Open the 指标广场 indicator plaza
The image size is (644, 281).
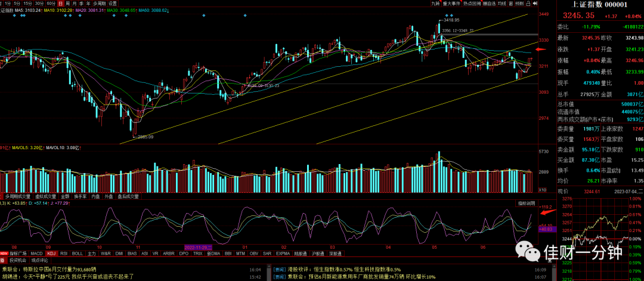tap(18, 254)
